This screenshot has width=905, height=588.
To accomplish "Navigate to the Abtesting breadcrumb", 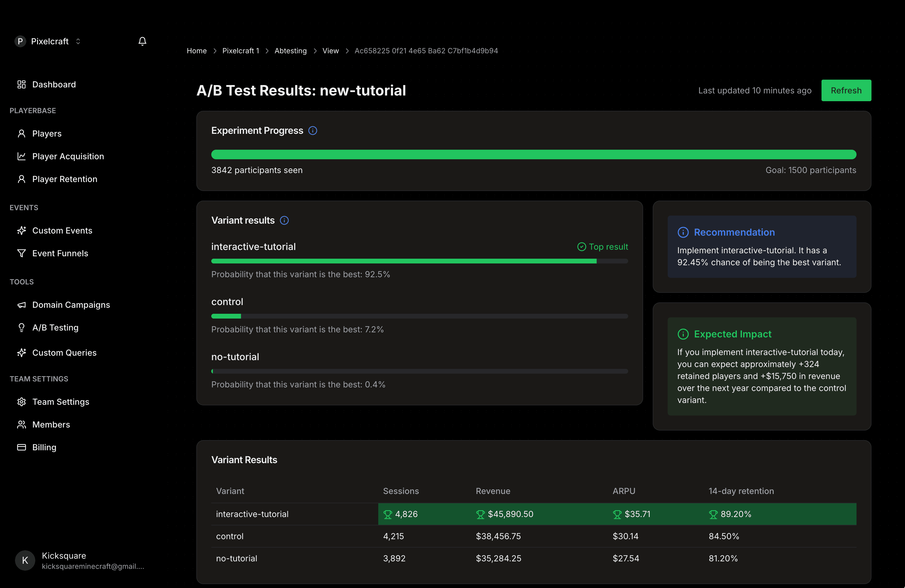I will point(291,51).
